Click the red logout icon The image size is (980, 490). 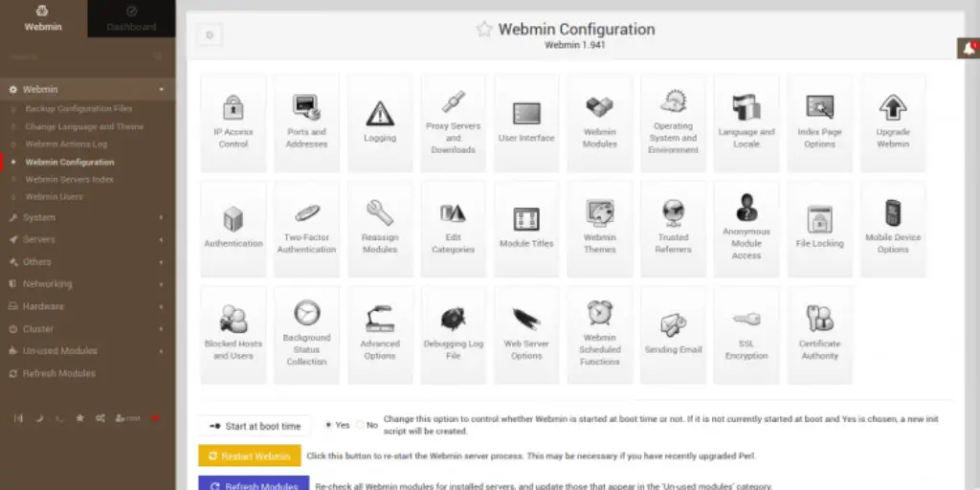(x=155, y=418)
